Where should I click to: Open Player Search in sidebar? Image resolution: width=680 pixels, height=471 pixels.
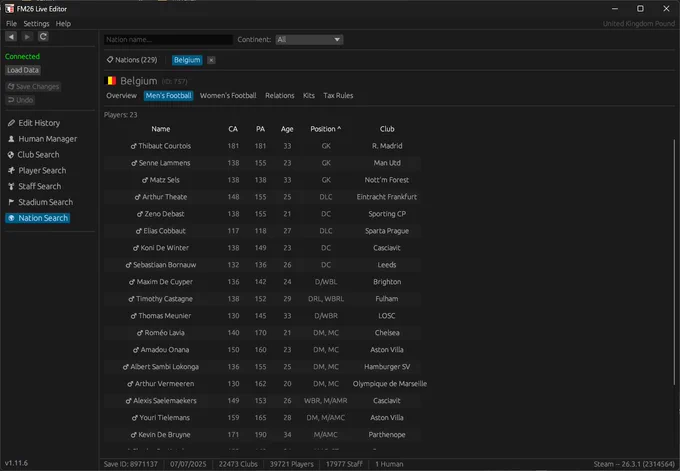tap(42, 170)
